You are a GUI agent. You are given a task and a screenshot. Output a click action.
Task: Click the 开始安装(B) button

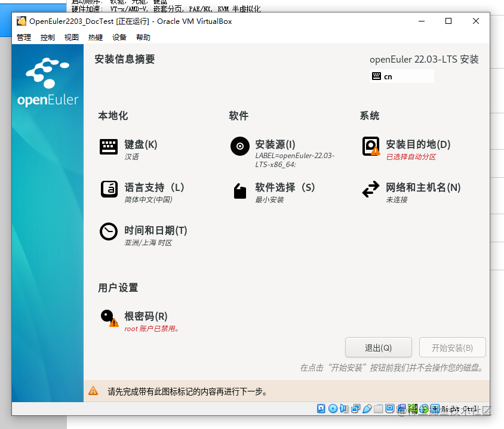[x=452, y=347]
